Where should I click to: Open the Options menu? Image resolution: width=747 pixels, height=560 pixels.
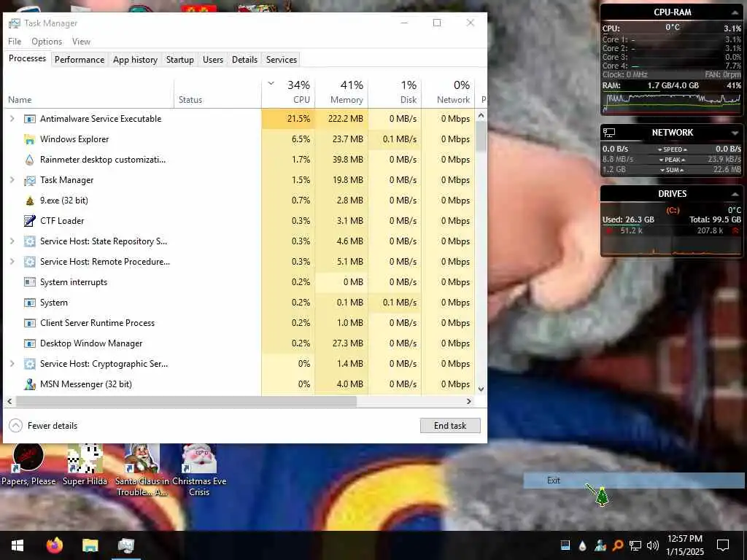(x=47, y=42)
